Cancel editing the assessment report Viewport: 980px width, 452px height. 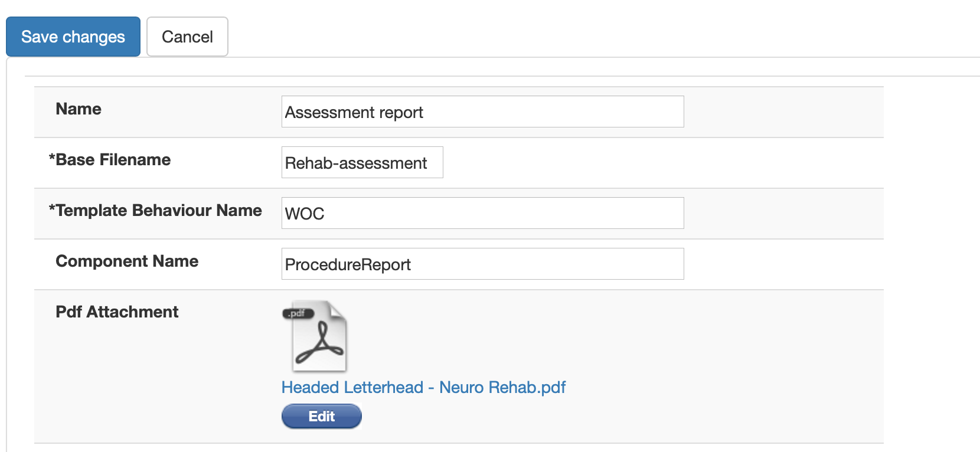(x=187, y=36)
